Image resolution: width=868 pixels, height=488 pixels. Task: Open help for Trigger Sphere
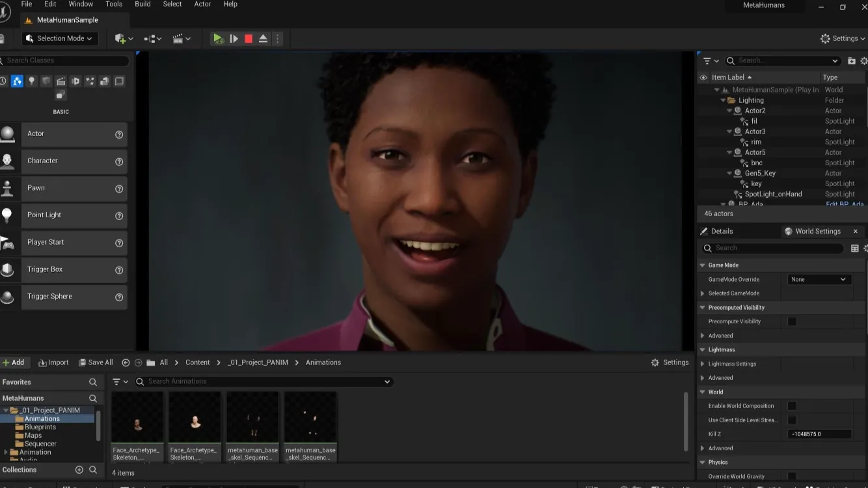pyautogui.click(x=119, y=297)
